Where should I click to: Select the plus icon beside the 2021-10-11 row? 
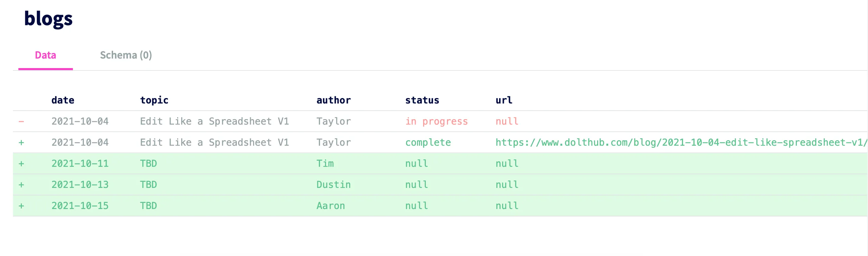[x=21, y=163]
